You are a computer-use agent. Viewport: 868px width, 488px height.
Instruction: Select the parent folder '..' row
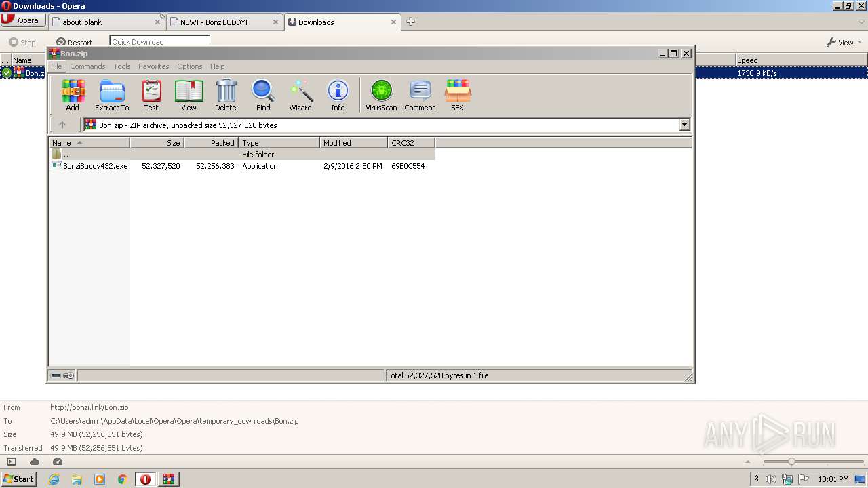242,155
